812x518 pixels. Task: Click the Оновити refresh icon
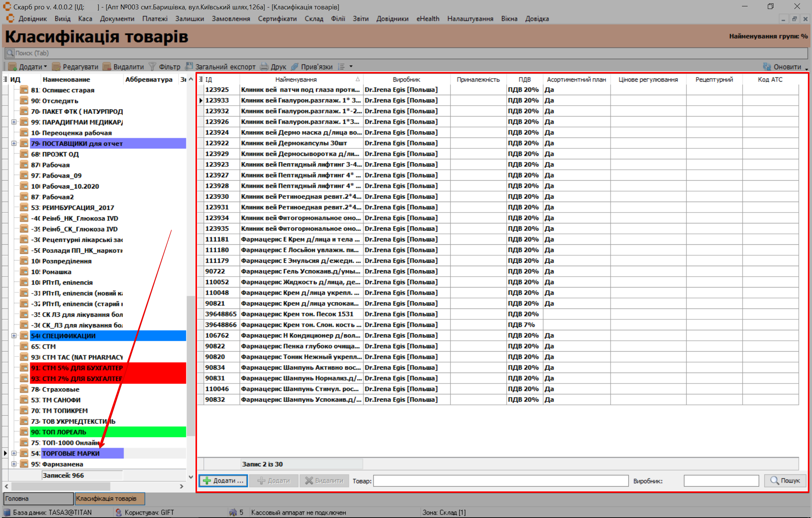pyautogui.click(x=767, y=67)
